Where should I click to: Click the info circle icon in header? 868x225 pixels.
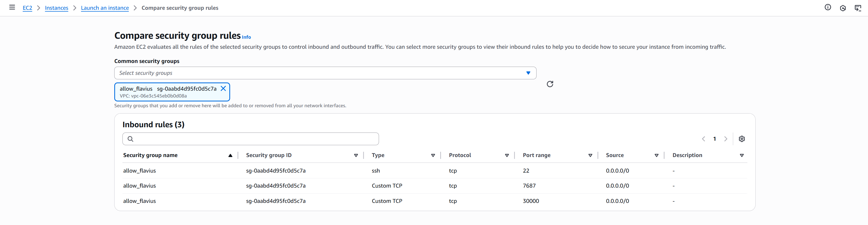click(828, 7)
